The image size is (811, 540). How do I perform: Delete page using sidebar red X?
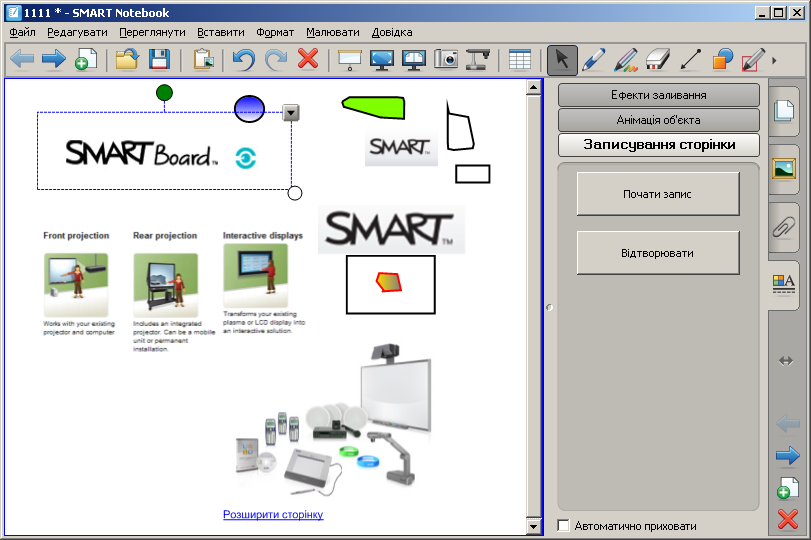[788, 519]
